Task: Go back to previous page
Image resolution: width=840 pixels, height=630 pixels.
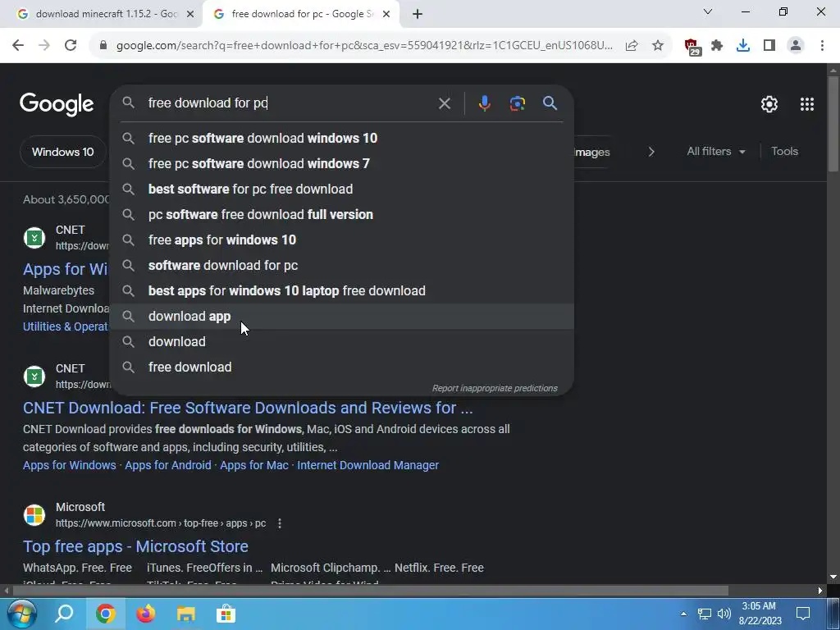Action: coord(18,45)
